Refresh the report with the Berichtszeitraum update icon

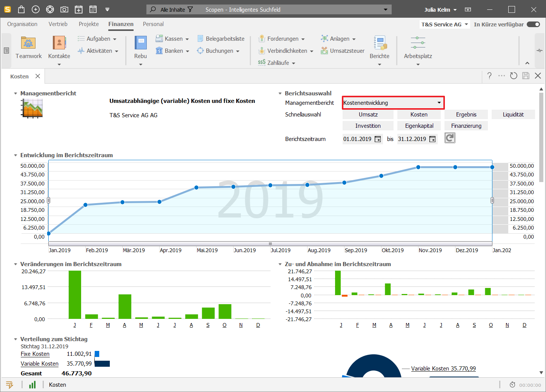click(x=450, y=138)
